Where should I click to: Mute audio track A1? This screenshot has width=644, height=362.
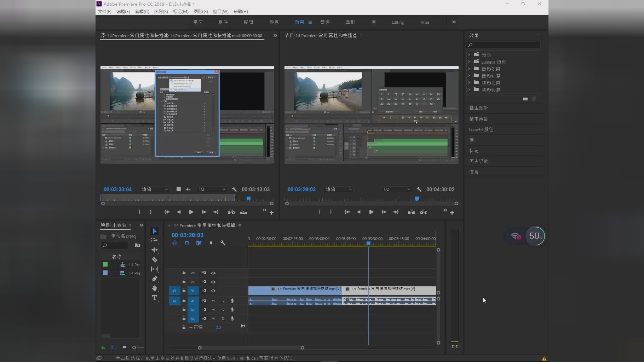pyautogui.click(x=213, y=301)
